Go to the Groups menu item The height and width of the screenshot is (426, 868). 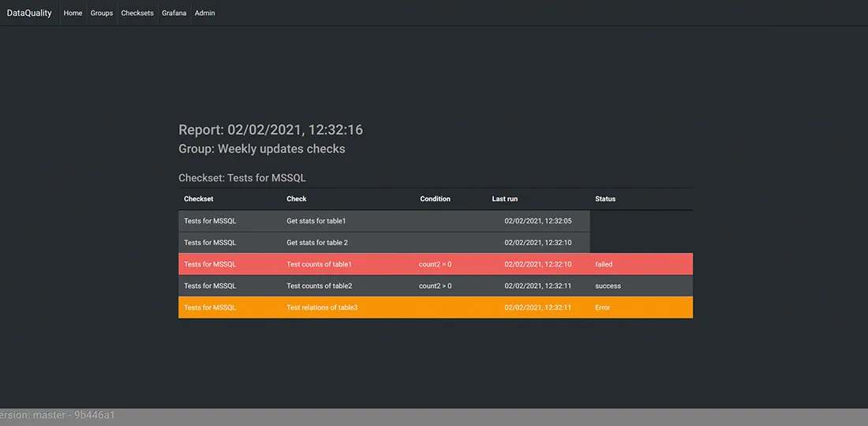tap(102, 13)
